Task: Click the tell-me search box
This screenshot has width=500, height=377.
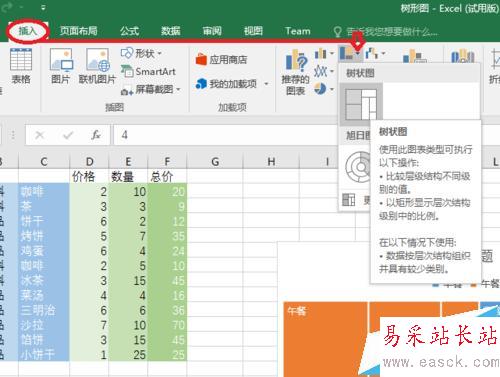Action: tap(386, 32)
